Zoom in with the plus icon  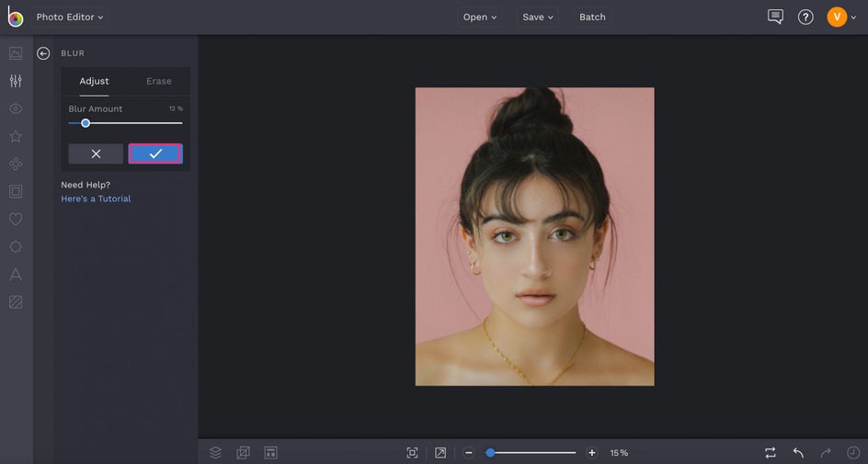pos(592,452)
